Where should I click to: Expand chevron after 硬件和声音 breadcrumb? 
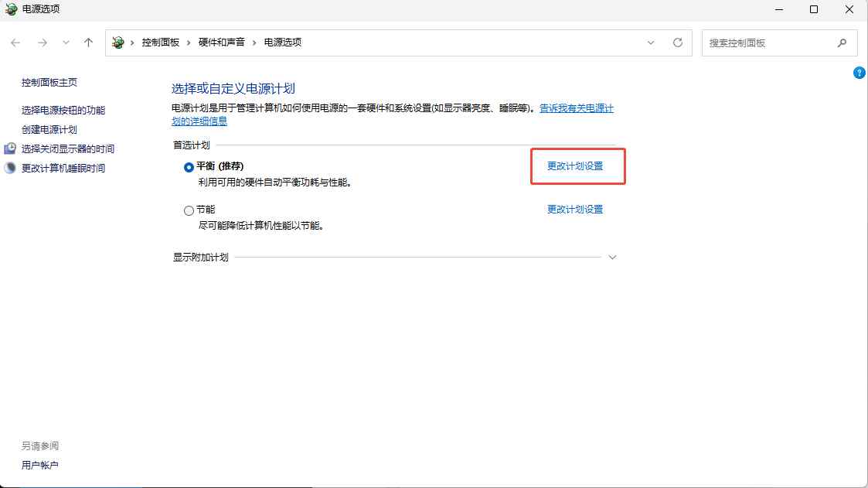tap(254, 43)
